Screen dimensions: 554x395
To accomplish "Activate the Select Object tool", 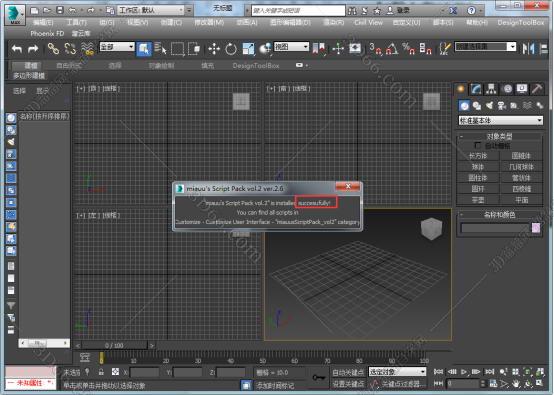I will coord(144,49).
